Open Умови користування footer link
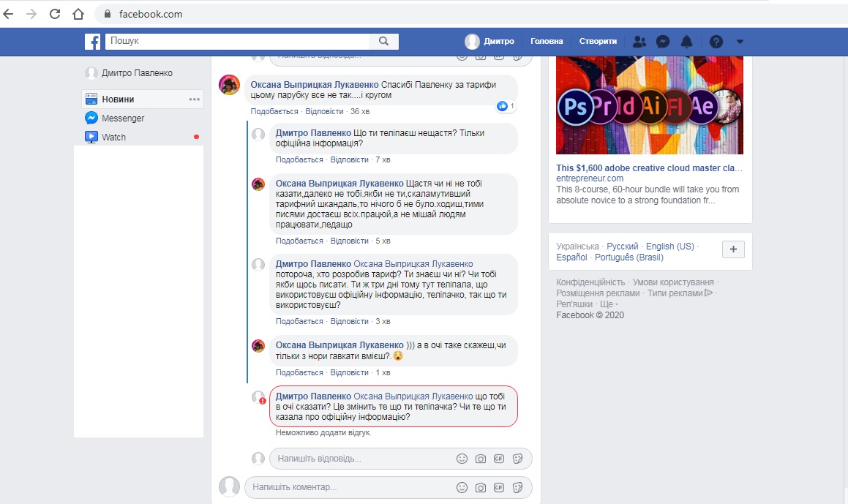Screen dimensions: 848x504 click(x=673, y=282)
